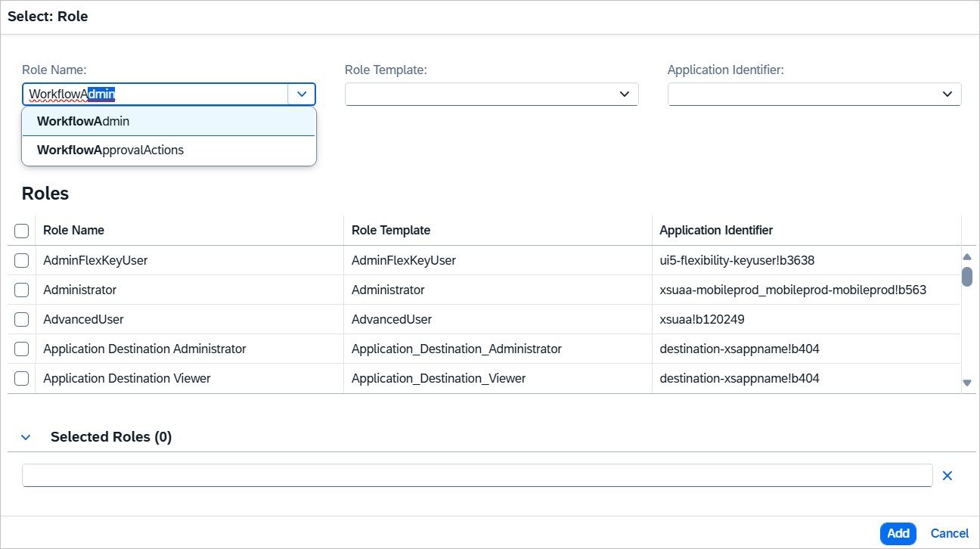Image resolution: width=980 pixels, height=549 pixels.
Task: Clear selected roles with the X icon
Action: point(947,476)
